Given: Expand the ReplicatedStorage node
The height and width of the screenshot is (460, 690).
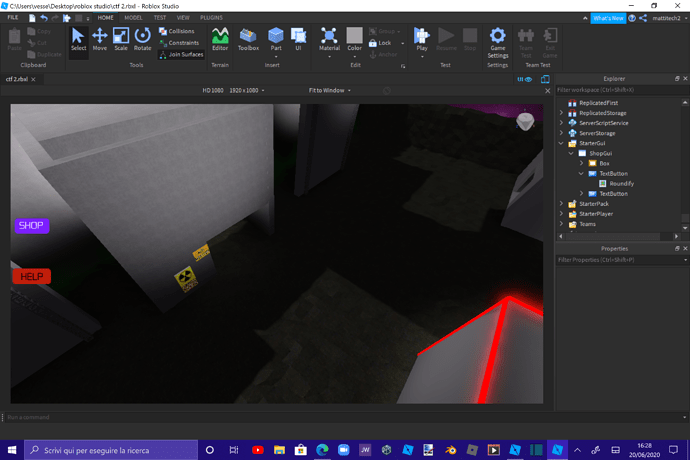Looking at the screenshot, I should [x=561, y=113].
